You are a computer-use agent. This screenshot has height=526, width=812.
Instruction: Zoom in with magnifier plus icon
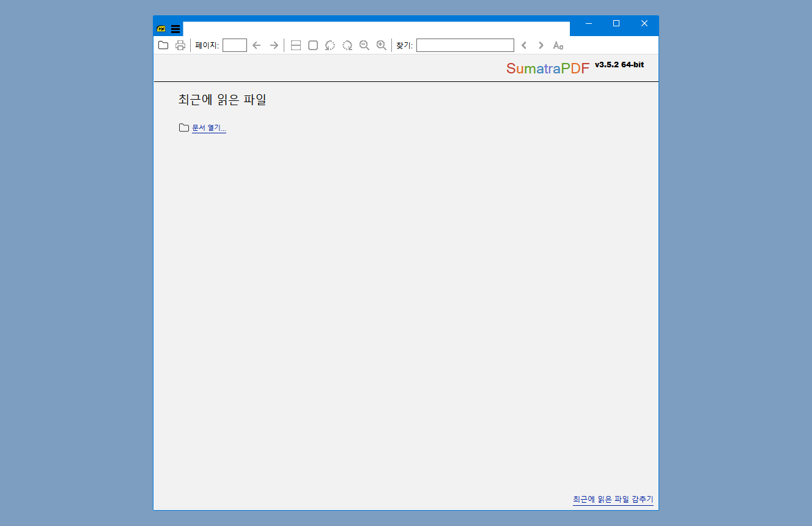(x=382, y=45)
